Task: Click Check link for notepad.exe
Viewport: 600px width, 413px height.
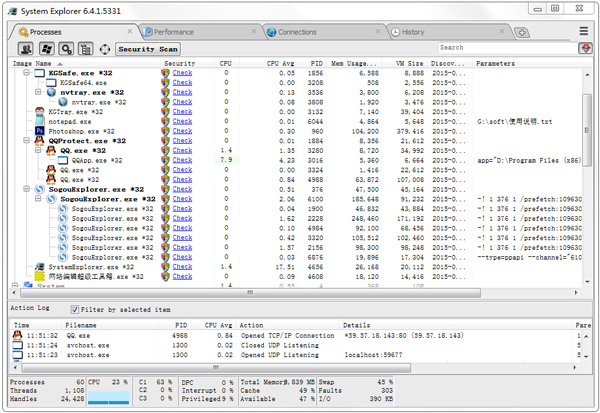Action: coord(182,121)
